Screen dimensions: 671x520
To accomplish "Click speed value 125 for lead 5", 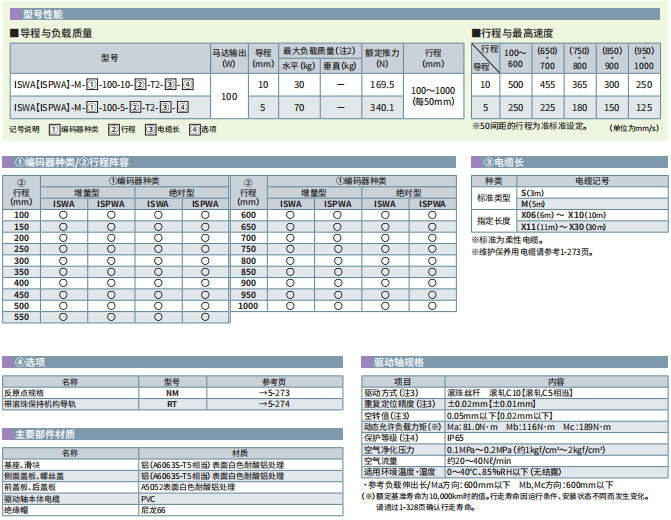I will (x=644, y=107).
